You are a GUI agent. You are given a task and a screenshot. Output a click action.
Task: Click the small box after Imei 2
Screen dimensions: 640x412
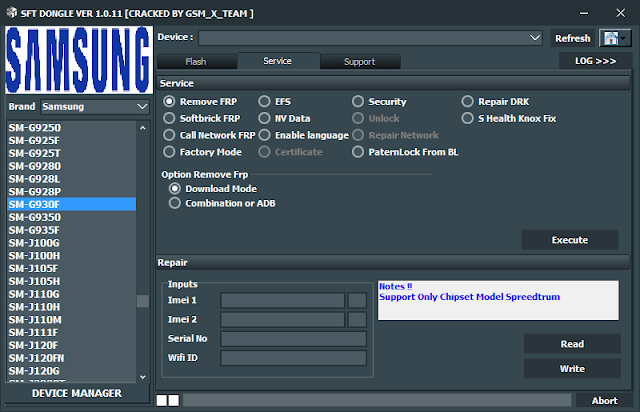357,319
